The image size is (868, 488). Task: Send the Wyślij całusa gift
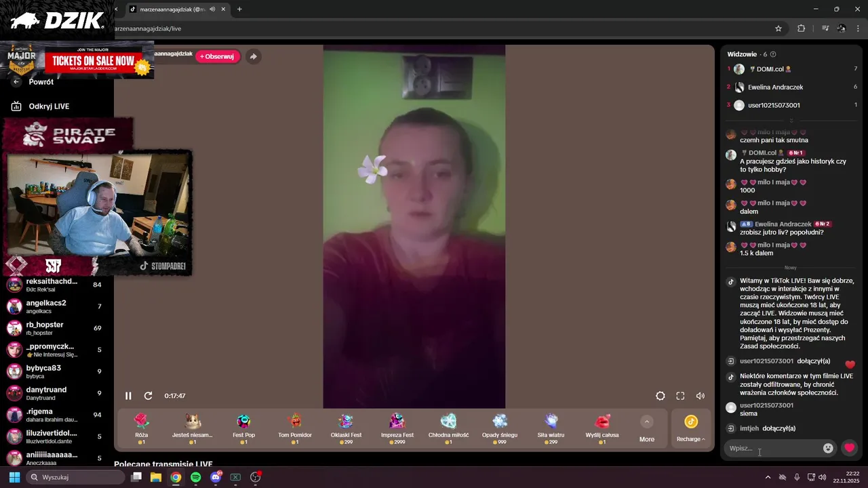(x=602, y=428)
